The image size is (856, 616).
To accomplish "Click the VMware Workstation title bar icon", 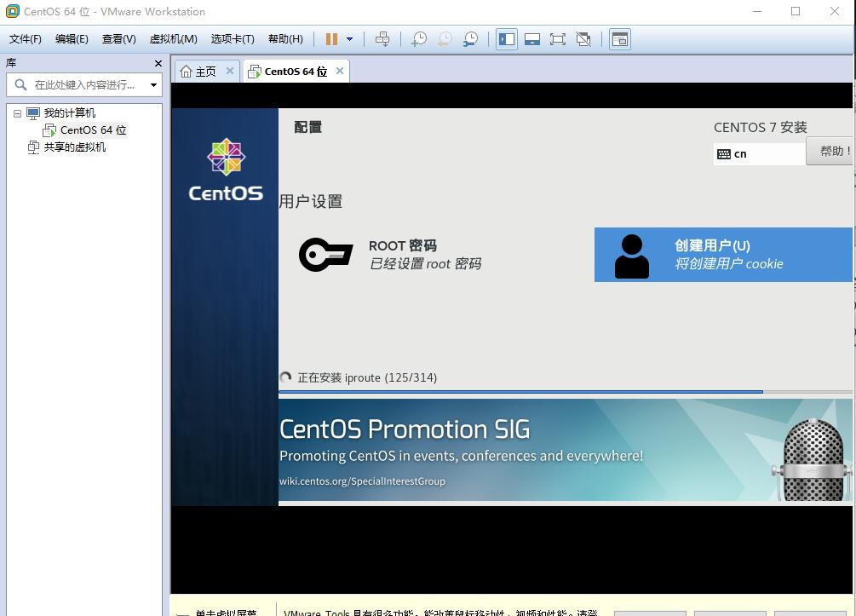I will [x=12, y=11].
